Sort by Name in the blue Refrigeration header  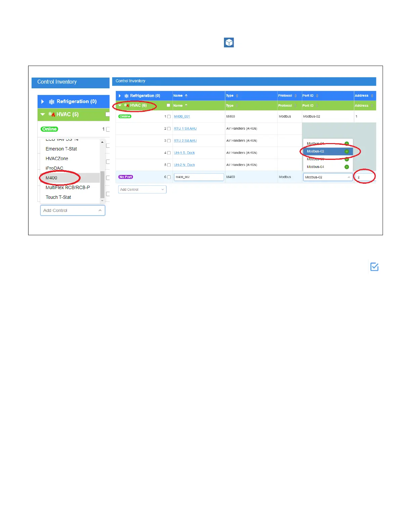tap(186, 96)
